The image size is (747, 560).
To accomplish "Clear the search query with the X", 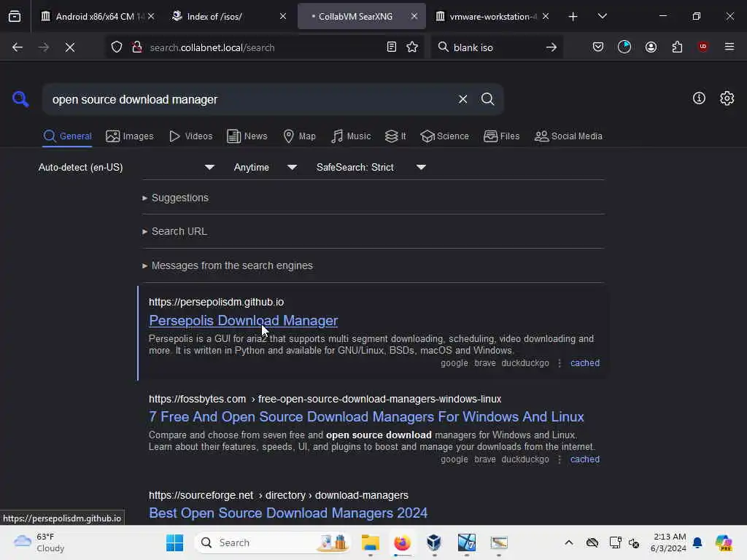I will coord(462,99).
